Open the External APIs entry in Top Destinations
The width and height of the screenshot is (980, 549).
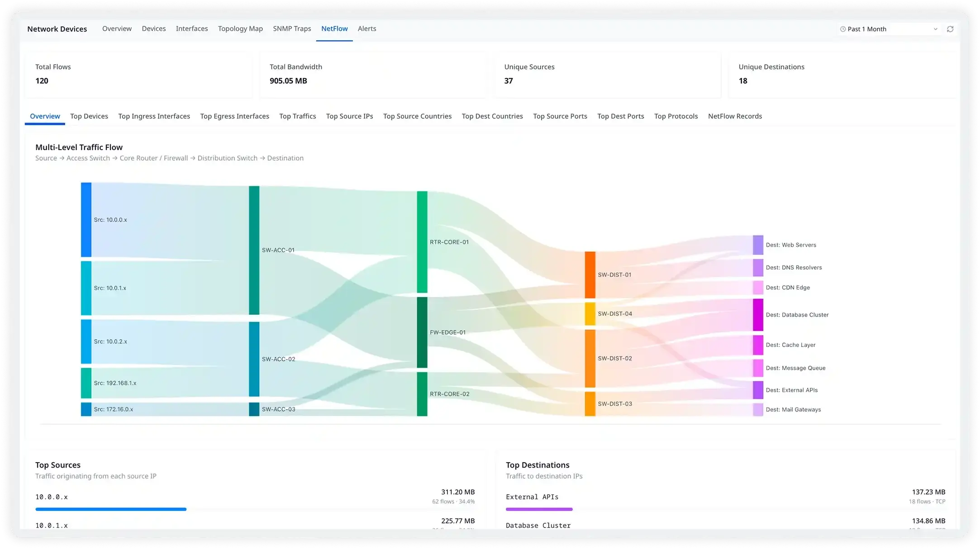[x=532, y=497]
